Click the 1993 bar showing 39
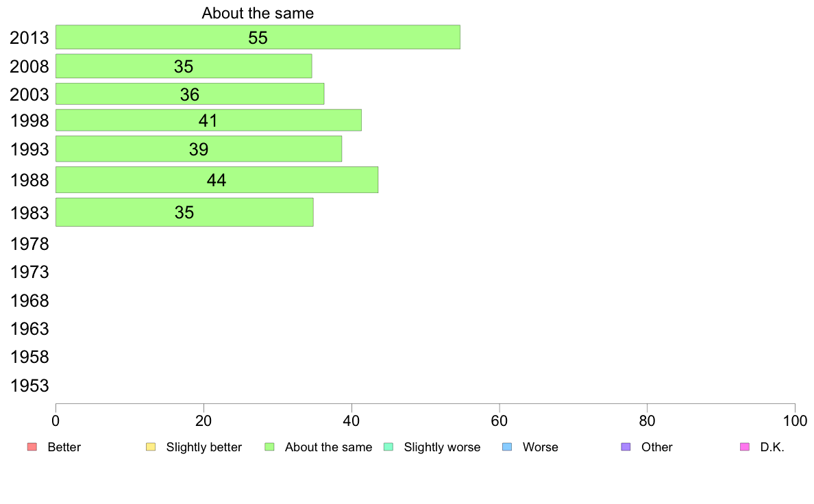 pos(199,149)
